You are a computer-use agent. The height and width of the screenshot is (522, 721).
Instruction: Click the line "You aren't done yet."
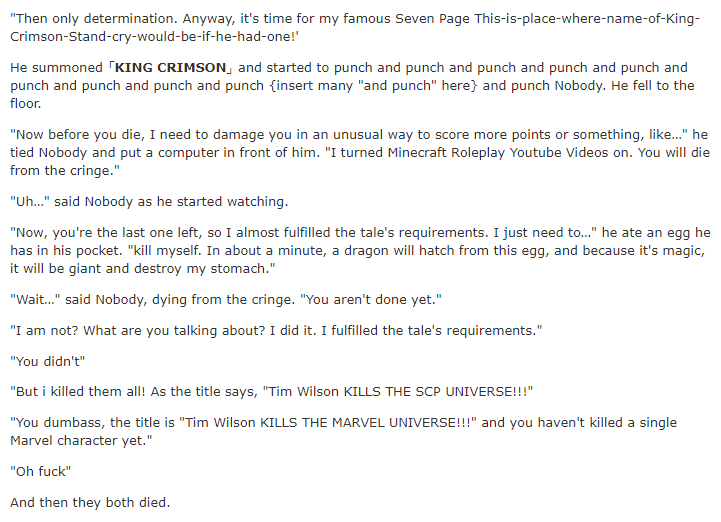pyautogui.click(x=371, y=299)
